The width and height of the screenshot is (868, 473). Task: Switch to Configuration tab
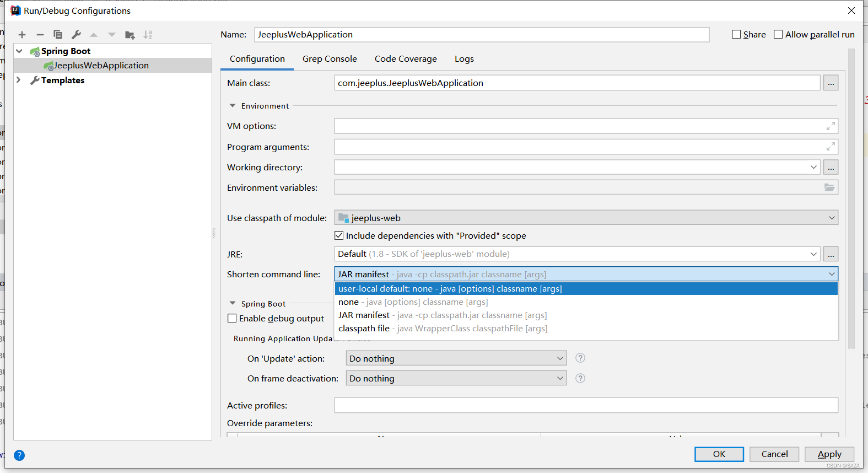coord(257,59)
